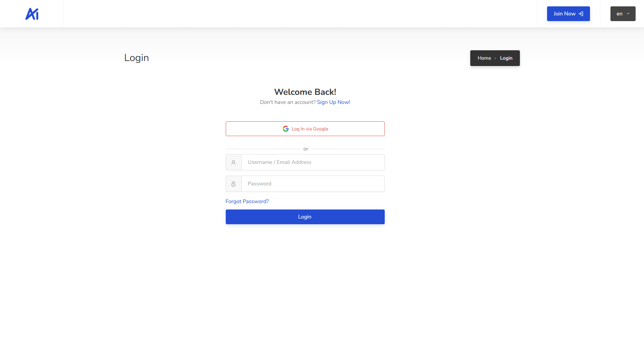Click the 'or' divider text
This screenshot has height=362, width=644.
pyautogui.click(x=306, y=149)
